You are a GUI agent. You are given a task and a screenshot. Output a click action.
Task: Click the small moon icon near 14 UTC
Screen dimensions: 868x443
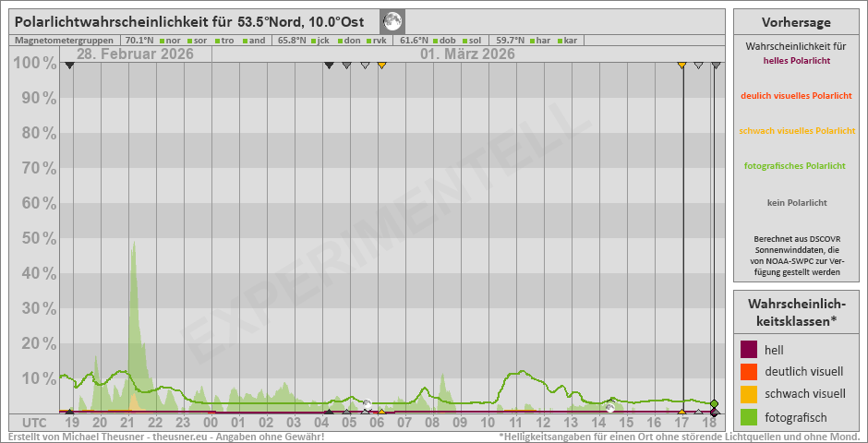pyautogui.click(x=609, y=407)
